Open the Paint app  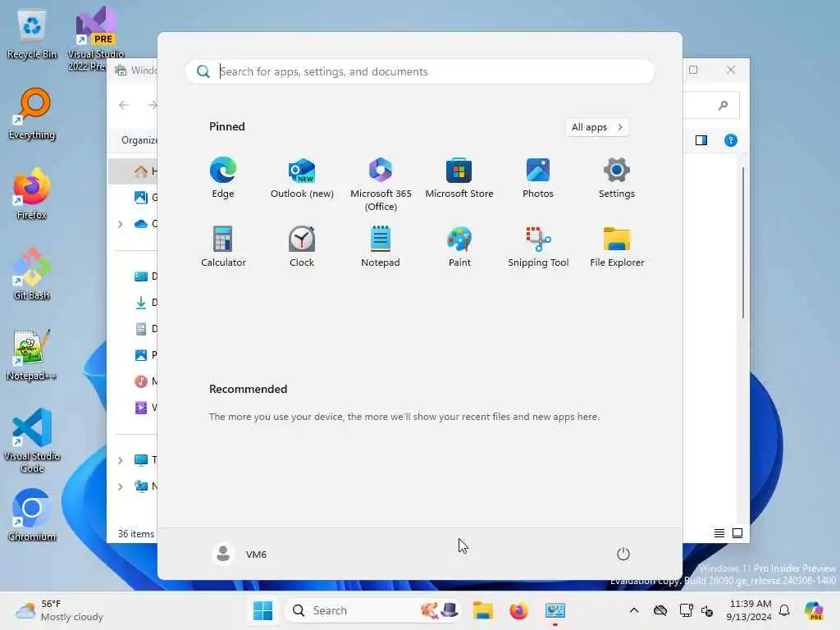[x=459, y=246]
